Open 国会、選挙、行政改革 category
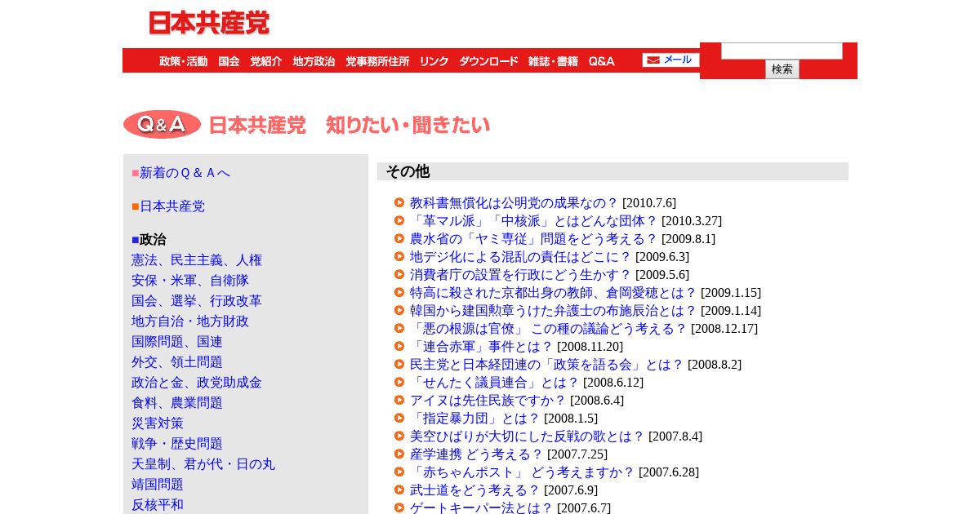 [x=197, y=301]
